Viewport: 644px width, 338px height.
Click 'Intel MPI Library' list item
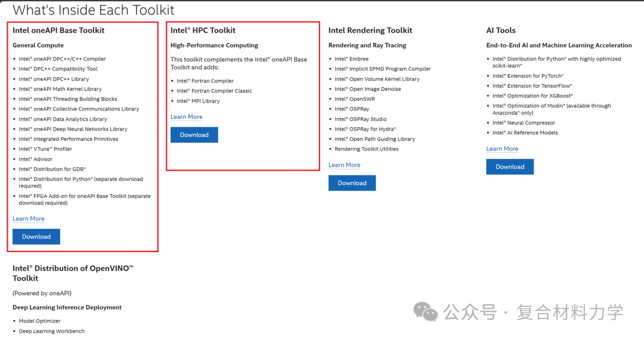198,101
